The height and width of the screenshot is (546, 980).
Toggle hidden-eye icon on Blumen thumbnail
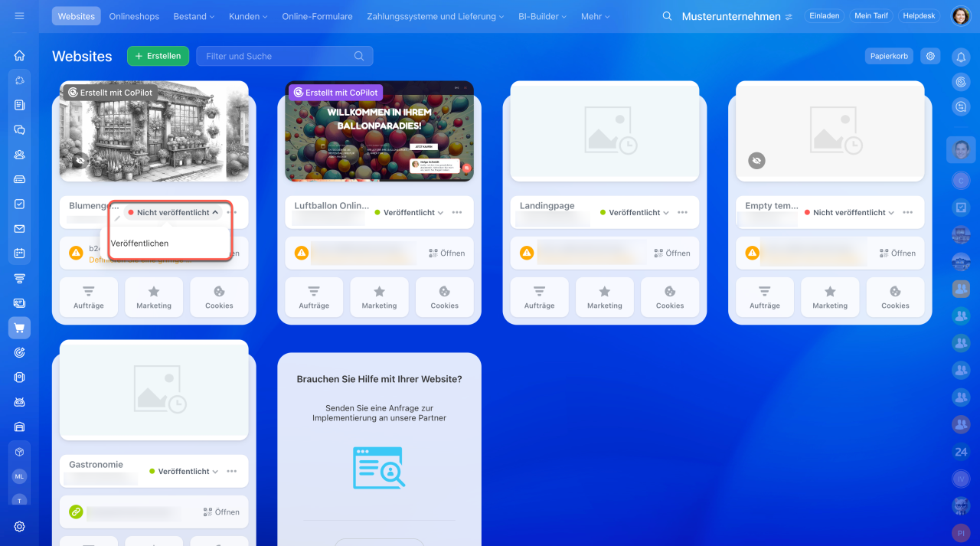click(80, 161)
